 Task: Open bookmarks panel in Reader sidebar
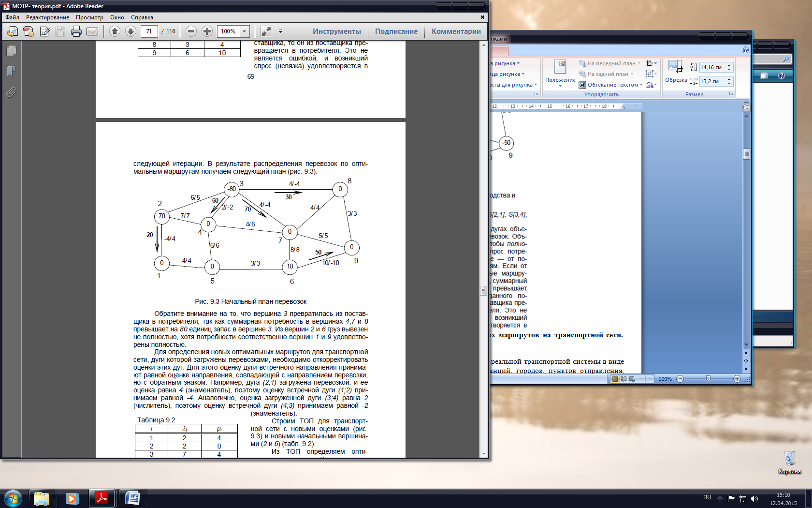[11, 71]
